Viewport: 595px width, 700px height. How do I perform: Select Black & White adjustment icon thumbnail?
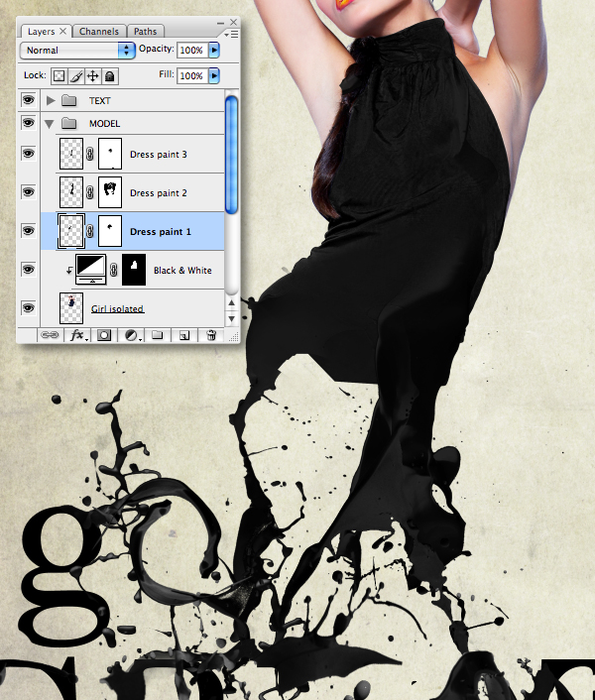pos(91,270)
